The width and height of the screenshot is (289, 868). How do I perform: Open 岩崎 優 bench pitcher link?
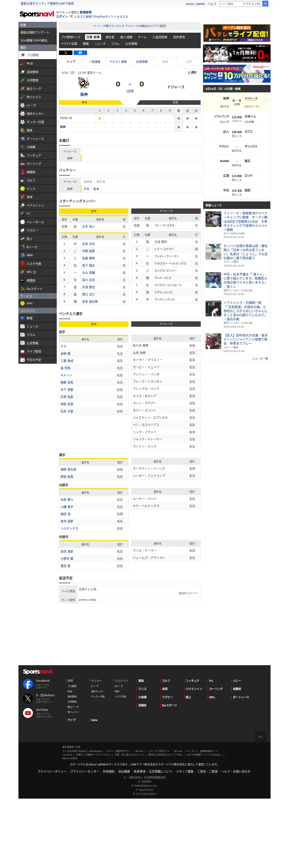pyautogui.click(x=65, y=354)
